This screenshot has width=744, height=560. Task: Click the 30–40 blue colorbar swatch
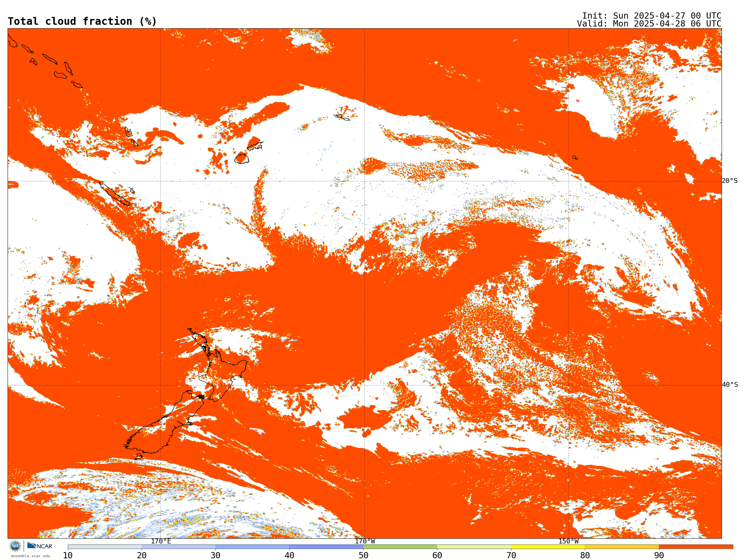coord(252,547)
